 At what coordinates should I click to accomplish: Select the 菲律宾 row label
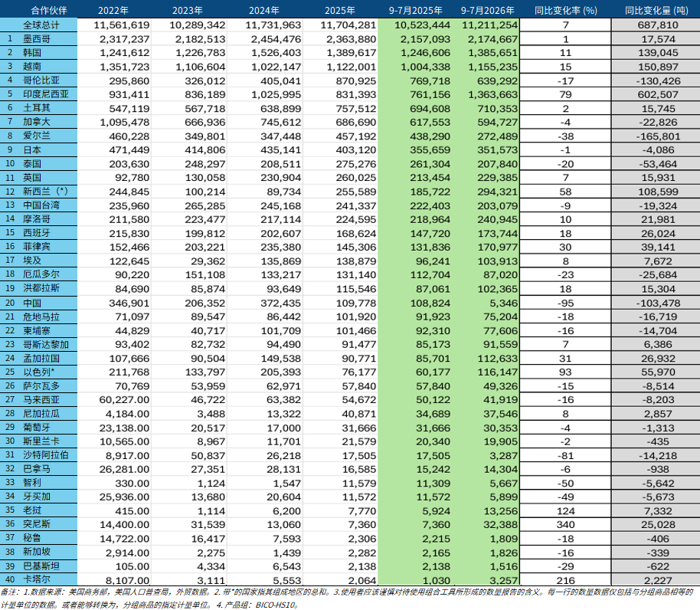(37, 247)
